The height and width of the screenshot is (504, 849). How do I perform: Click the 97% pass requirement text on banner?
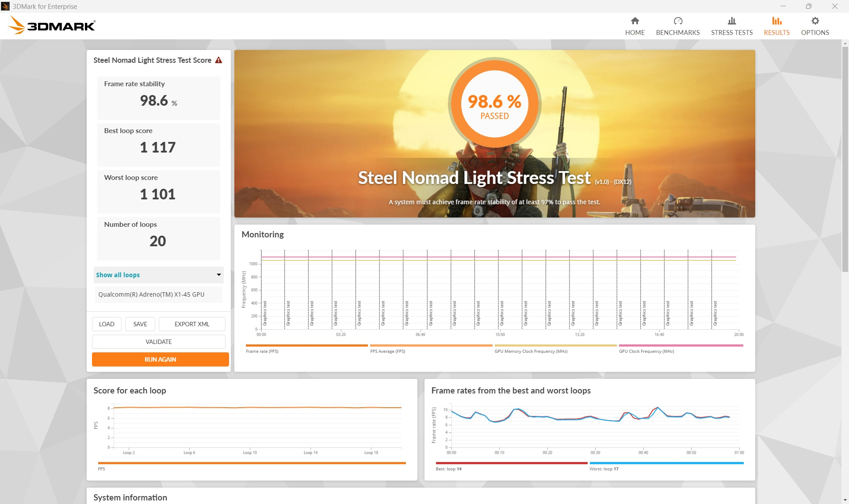[x=494, y=202]
